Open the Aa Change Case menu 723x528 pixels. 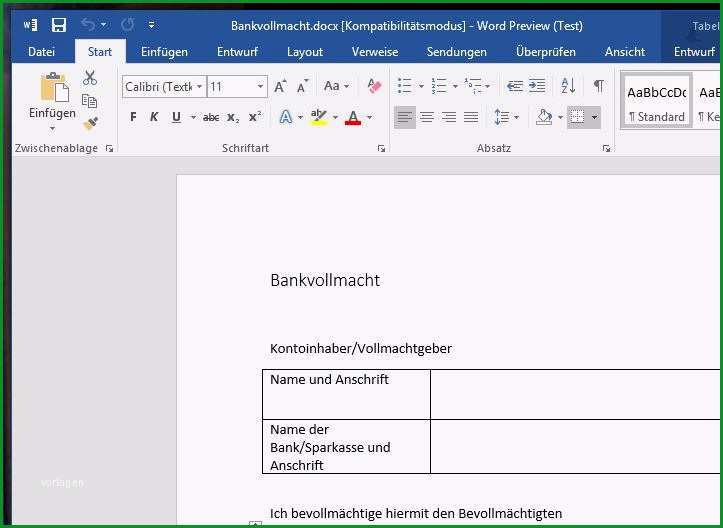336,86
